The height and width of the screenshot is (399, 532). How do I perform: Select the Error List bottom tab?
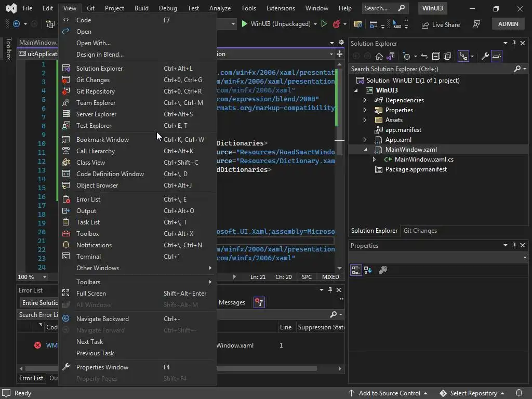[x=31, y=378]
